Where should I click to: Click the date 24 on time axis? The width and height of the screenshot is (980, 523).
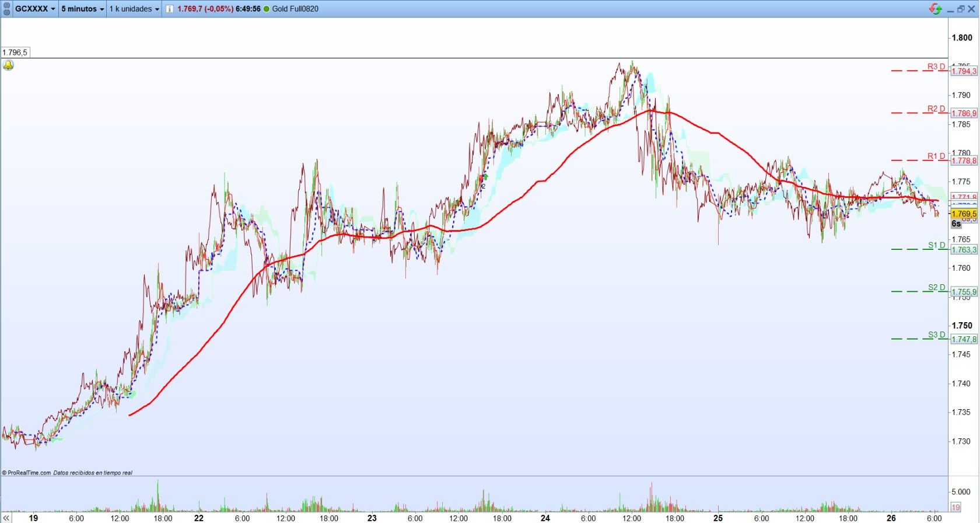point(545,518)
